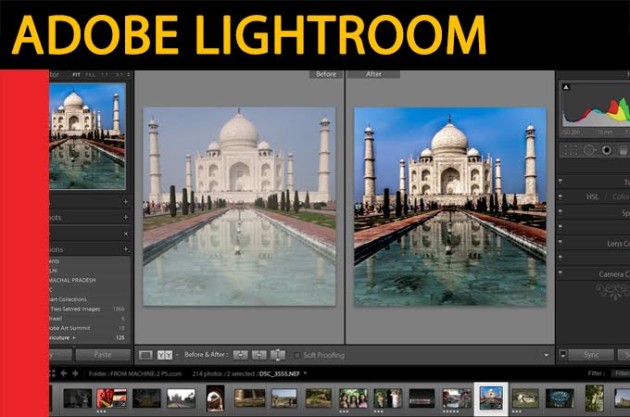Click the first Before & After copy-settings icon
Image resolution: width=630 pixels, height=417 pixels.
240,355
